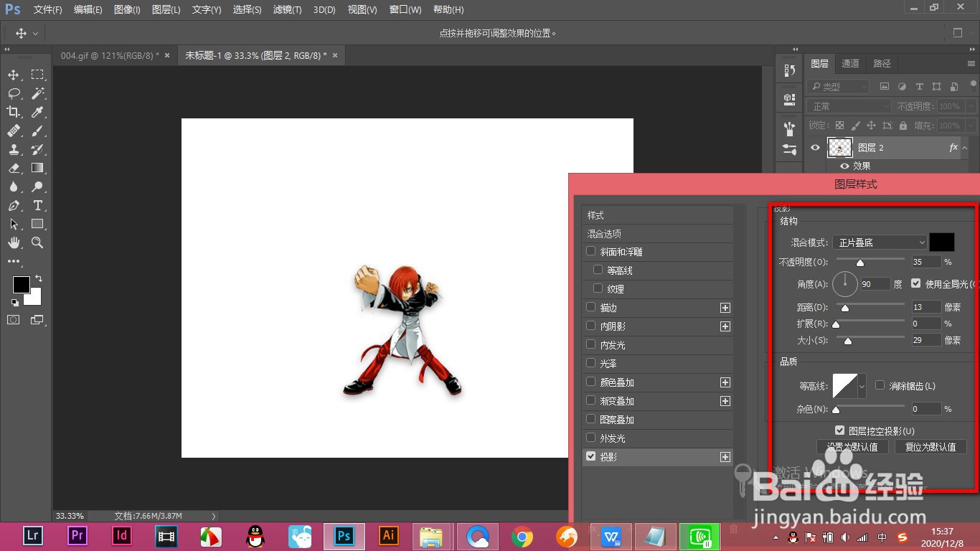Select the Blur tool
Viewport: 980px width, 551px height.
14,187
